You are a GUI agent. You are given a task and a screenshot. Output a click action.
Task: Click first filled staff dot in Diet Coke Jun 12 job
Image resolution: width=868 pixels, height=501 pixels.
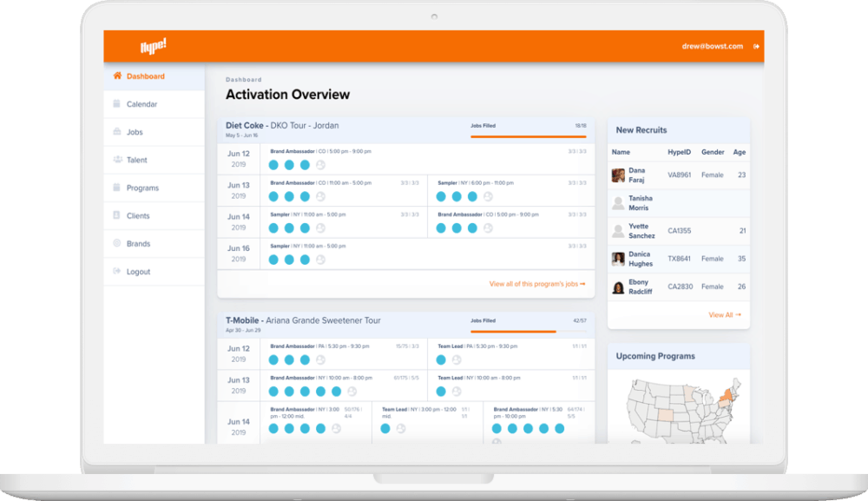point(273,165)
